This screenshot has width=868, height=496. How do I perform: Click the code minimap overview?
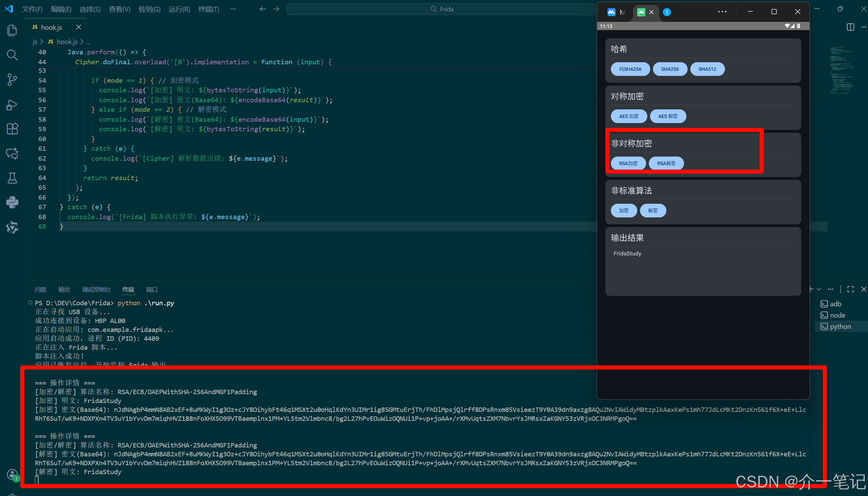(x=841, y=70)
